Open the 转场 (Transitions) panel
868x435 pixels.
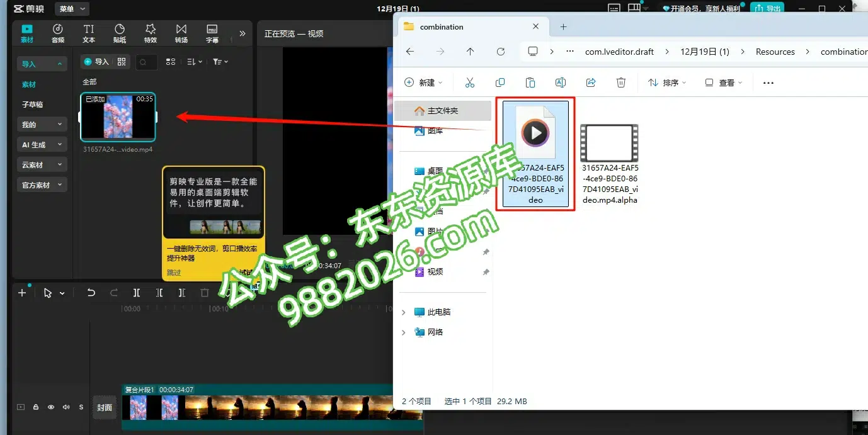click(x=181, y=33)
